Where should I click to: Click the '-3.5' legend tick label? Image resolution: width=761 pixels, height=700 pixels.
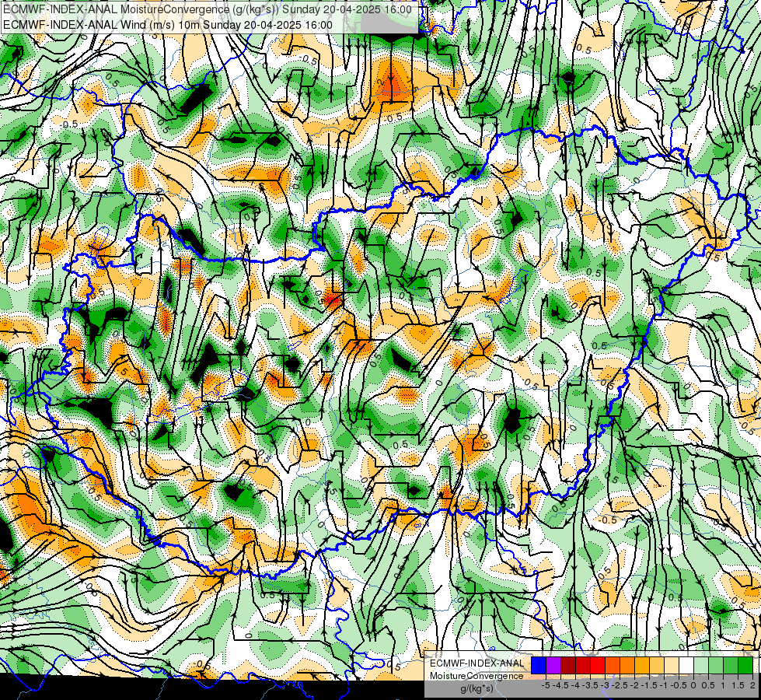(x=590, y=685)
